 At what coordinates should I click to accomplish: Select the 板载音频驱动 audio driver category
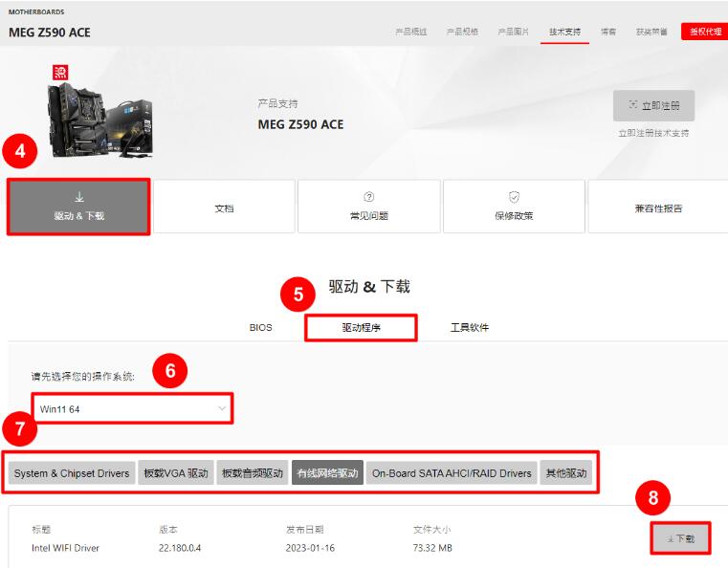[253, 473]
